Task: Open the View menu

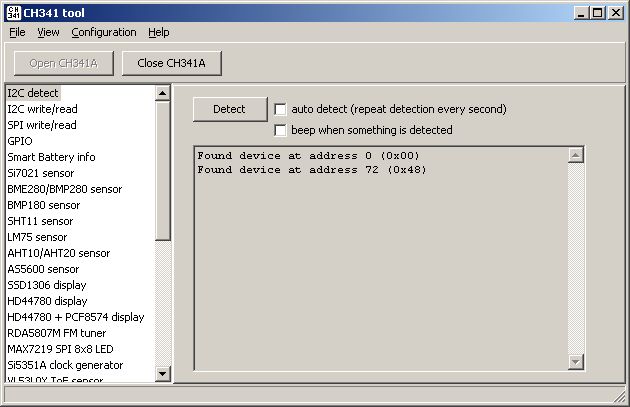Action: click(48, 32)
